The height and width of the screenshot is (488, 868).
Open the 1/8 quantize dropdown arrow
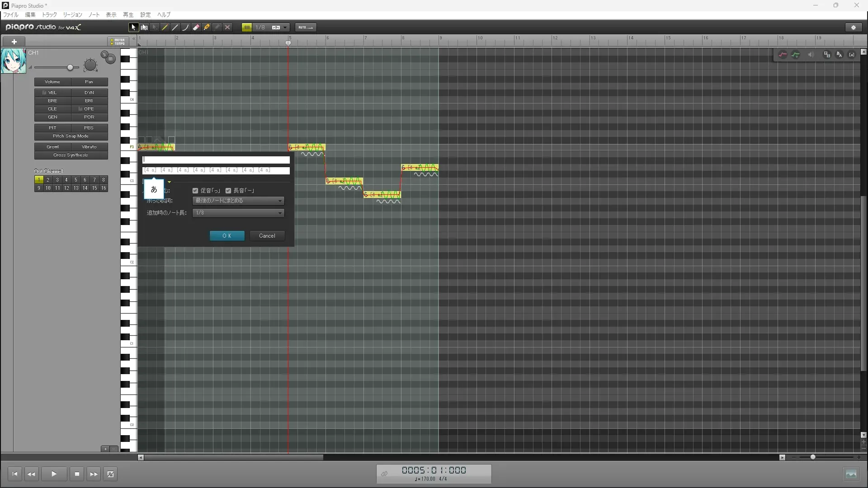click(285, 28)
